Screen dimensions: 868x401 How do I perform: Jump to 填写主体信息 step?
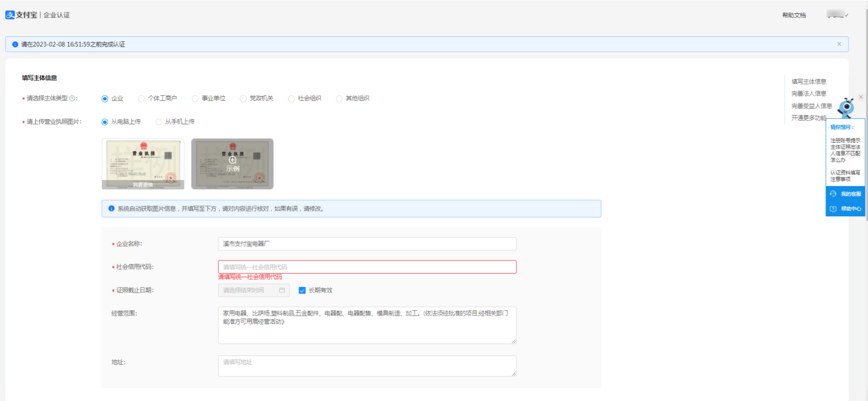[809, 81]
